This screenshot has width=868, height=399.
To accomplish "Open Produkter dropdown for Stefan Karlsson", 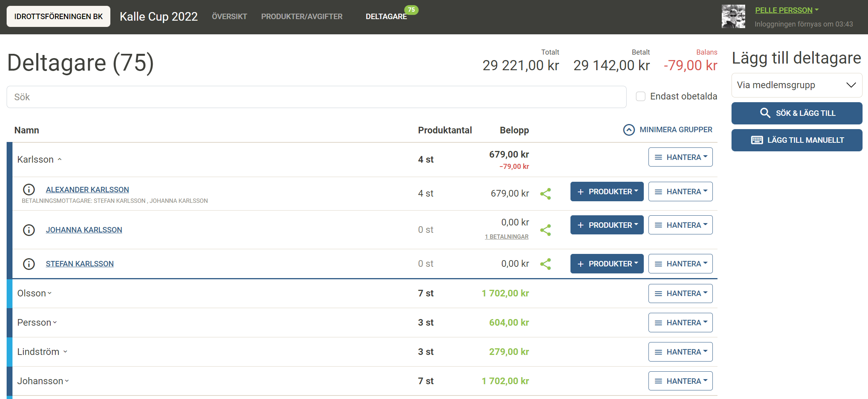I will (x=606, y=264).
